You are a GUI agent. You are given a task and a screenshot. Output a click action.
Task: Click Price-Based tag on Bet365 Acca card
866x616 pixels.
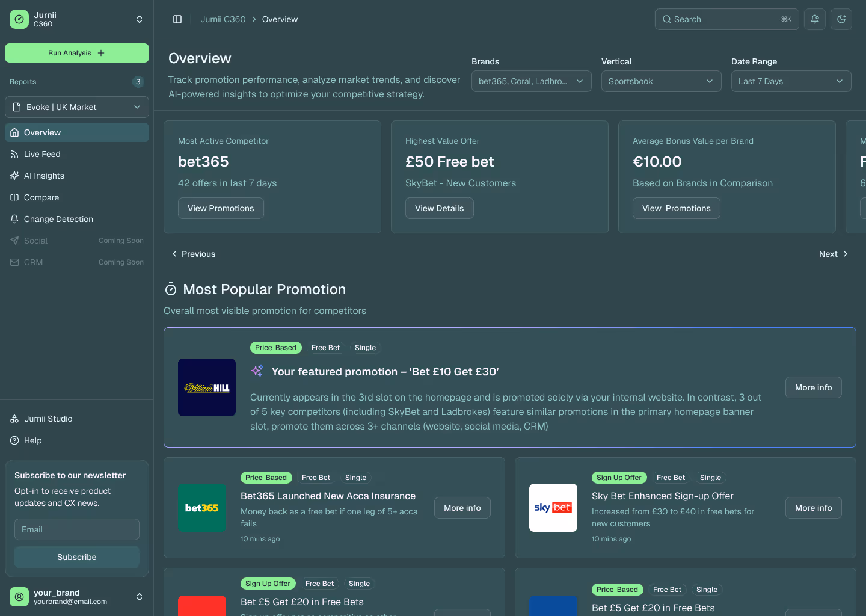[266, 478]
